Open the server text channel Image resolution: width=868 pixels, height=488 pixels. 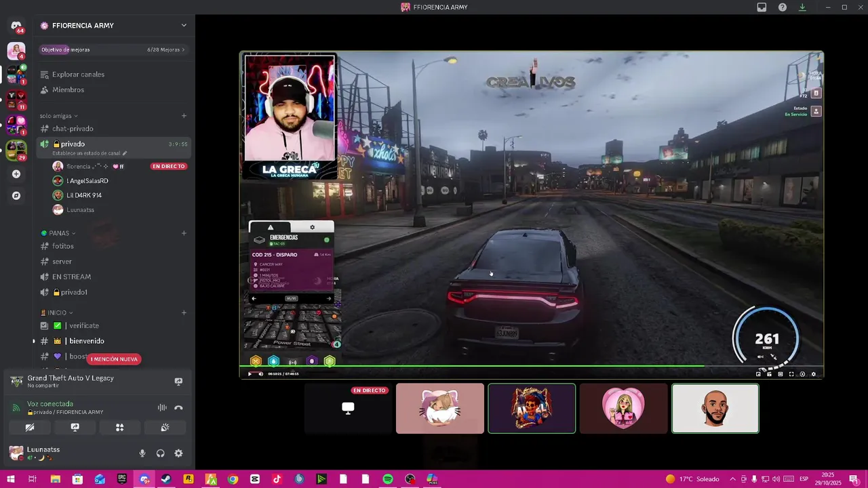click(x=113, y=262)
